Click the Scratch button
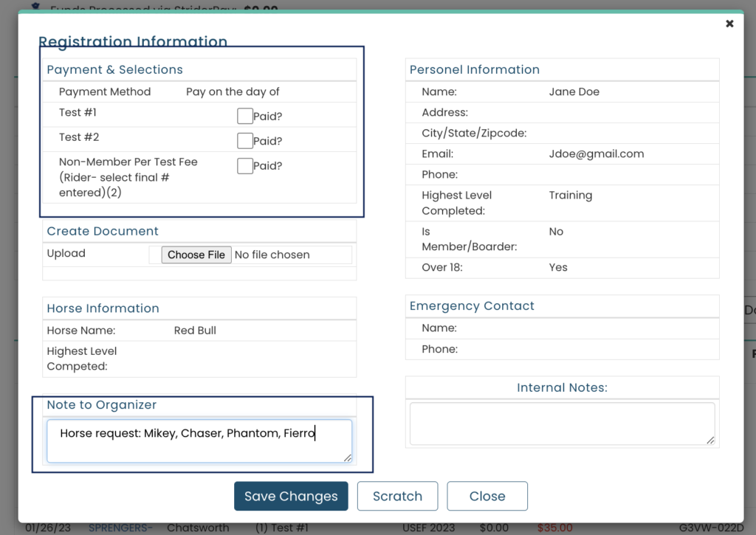Screen dimensions: 756x535 point(397,496)
